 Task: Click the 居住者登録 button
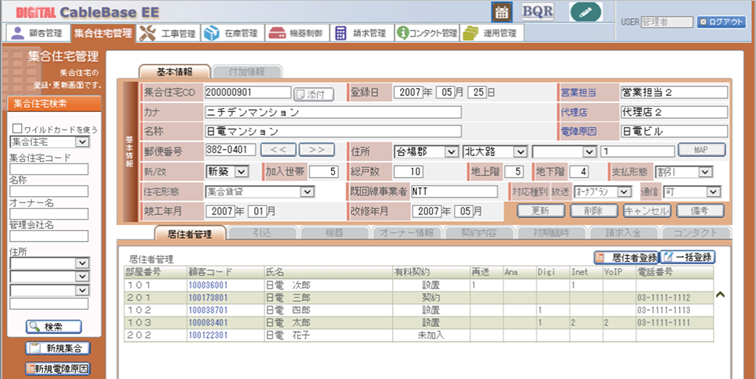pos(625,257)
